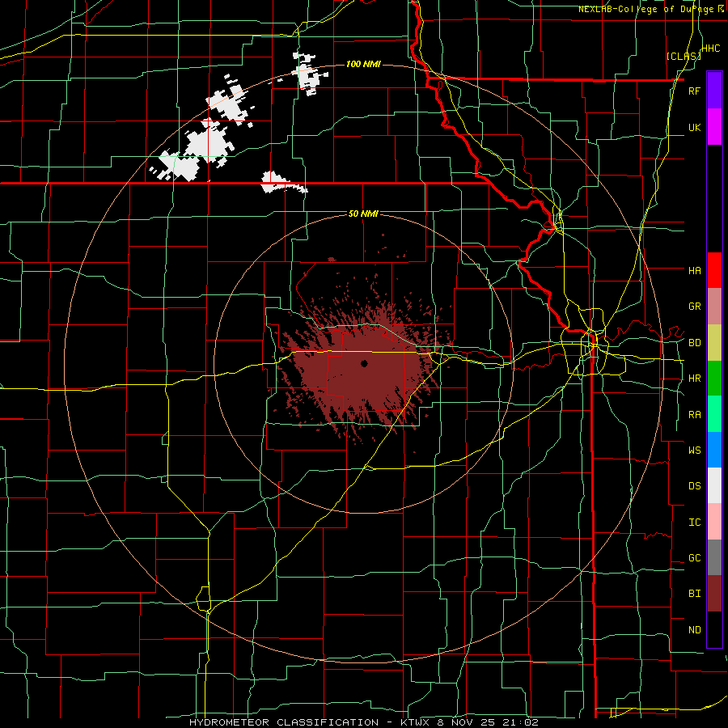The width and height of the screenshot is (728, 728).
Task: Click the DS white legend swatch
Action: 714,485
